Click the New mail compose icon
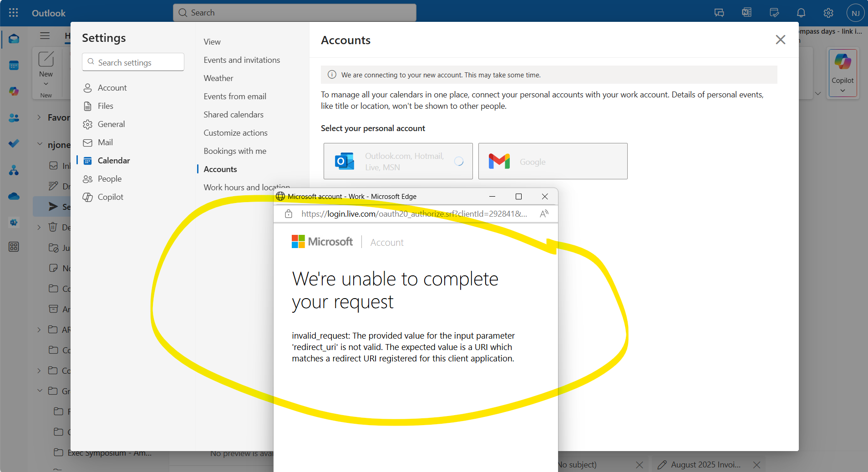 tap(46, 59)
